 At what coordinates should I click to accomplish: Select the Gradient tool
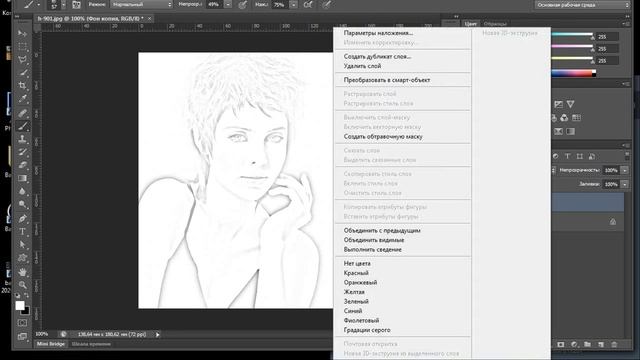coord(22,178)
